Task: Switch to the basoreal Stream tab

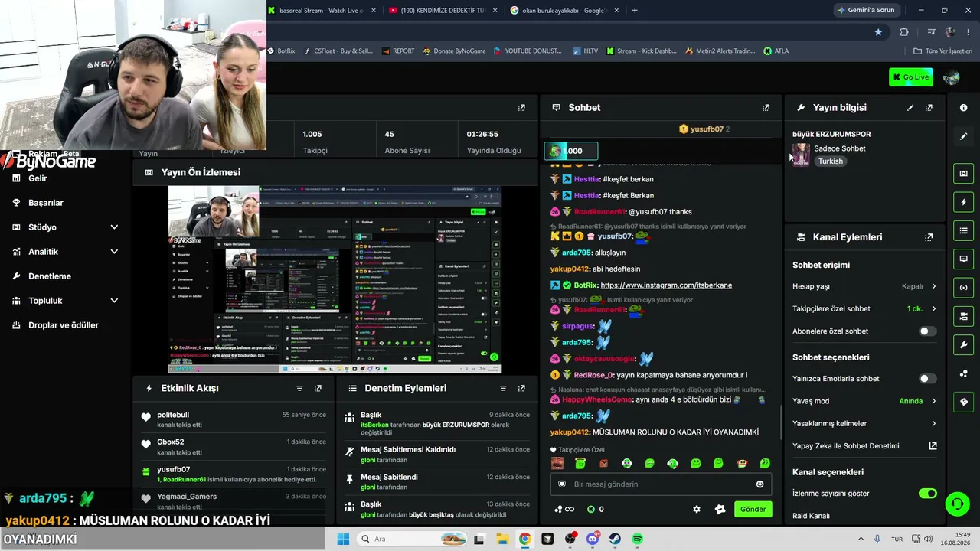Action: coord(320,11)
